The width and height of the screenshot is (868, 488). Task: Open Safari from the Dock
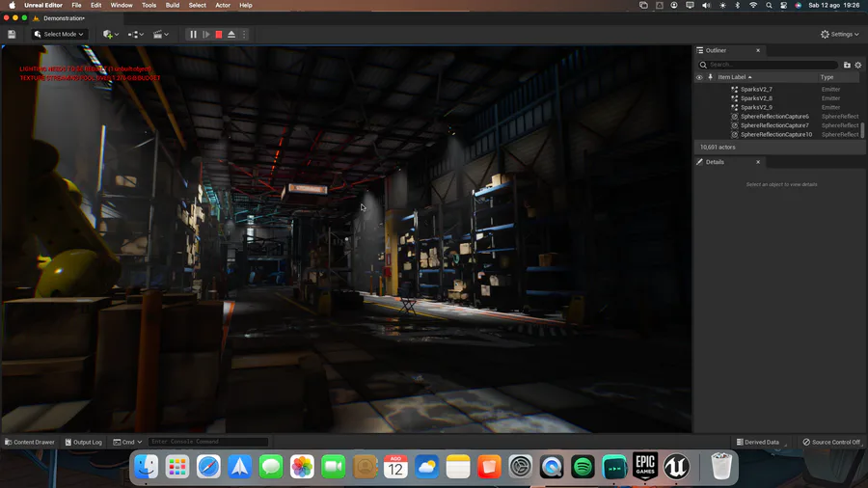(x=208, y=467)
